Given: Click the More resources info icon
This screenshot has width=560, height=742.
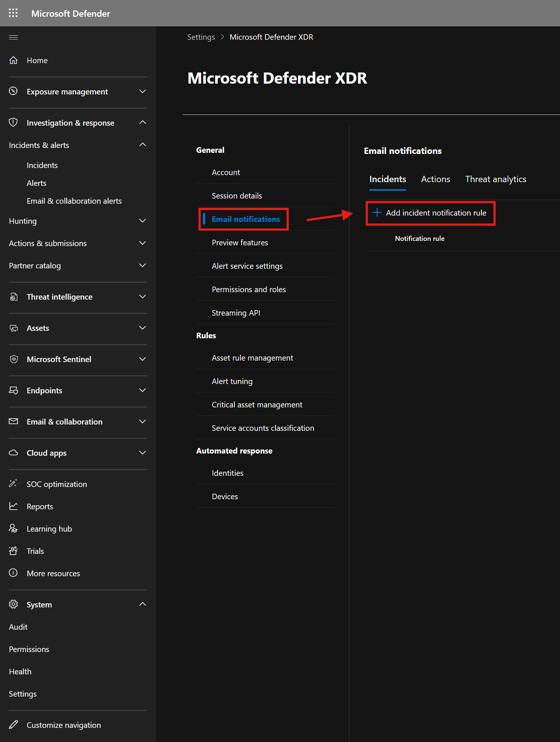Looking at the screenshot, I should (13, 573).
